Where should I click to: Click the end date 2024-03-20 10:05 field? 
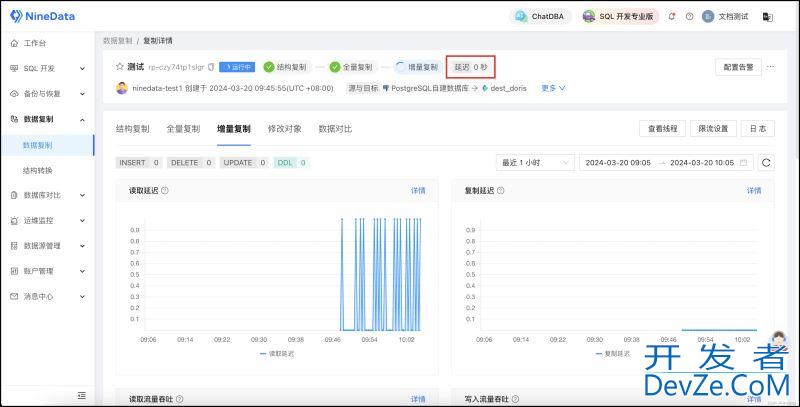(x=702, y=163)
